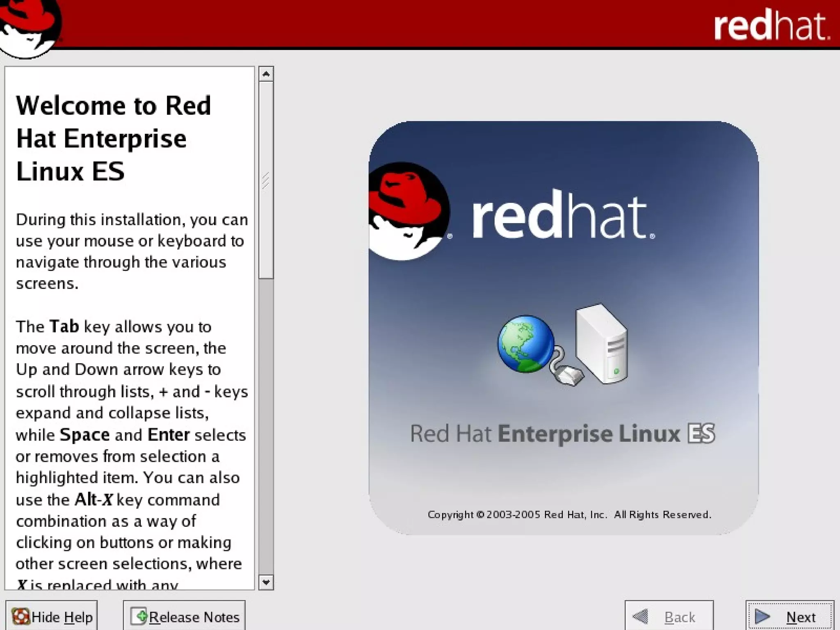The image size is (840, 630).
Task: Click the ES badge in the splash title
Action: click(701, 434)
